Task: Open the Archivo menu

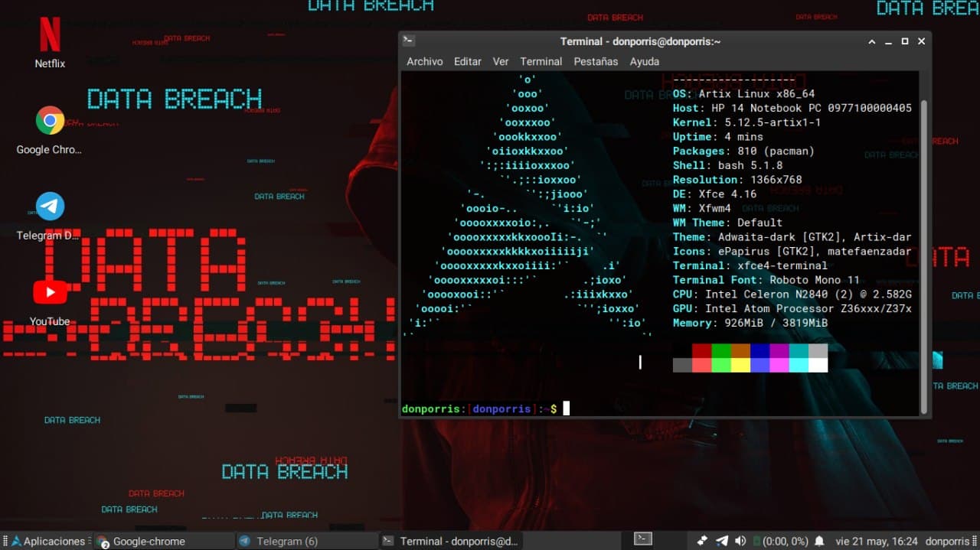Action: point(424,61)
